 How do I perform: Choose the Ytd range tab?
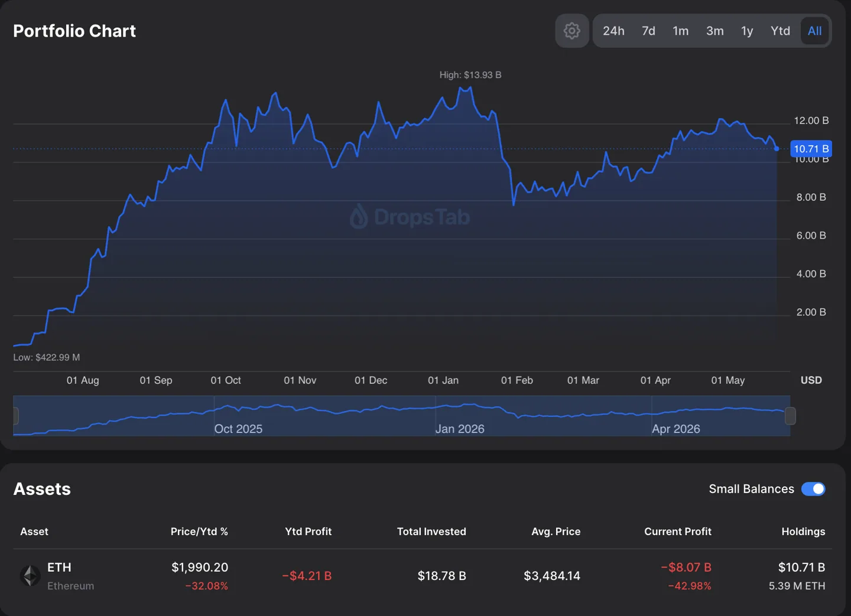coord(780,31)
